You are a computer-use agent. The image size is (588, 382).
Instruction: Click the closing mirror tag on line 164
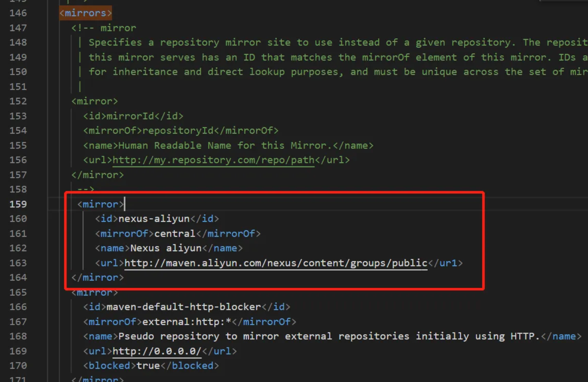(98, 278)
